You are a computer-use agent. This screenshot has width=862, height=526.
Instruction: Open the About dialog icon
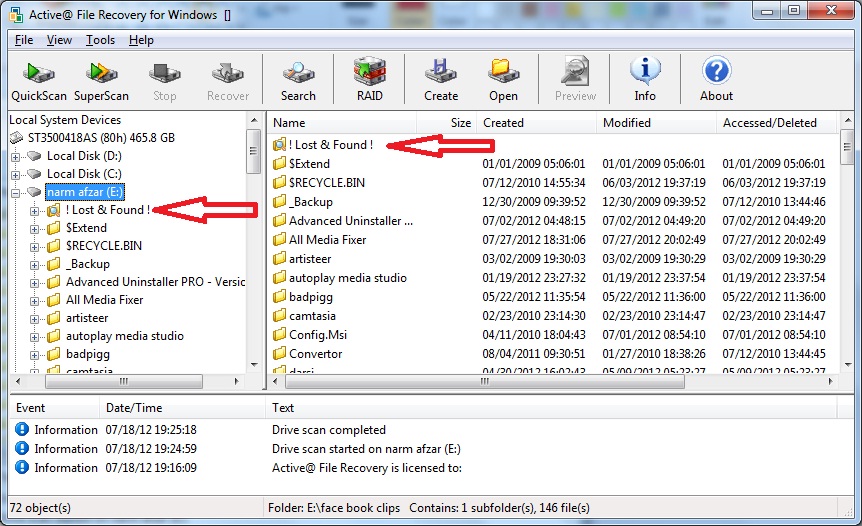pos(716,80)
